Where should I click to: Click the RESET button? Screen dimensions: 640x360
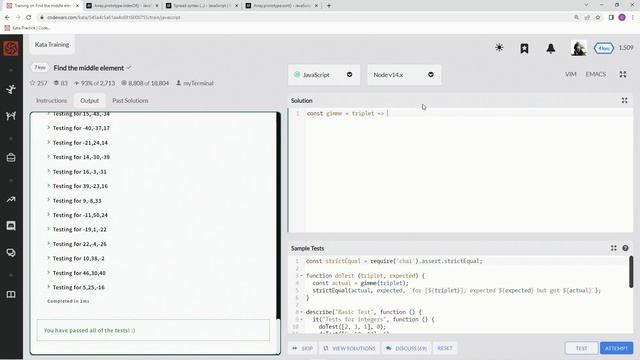coord(445,348)
